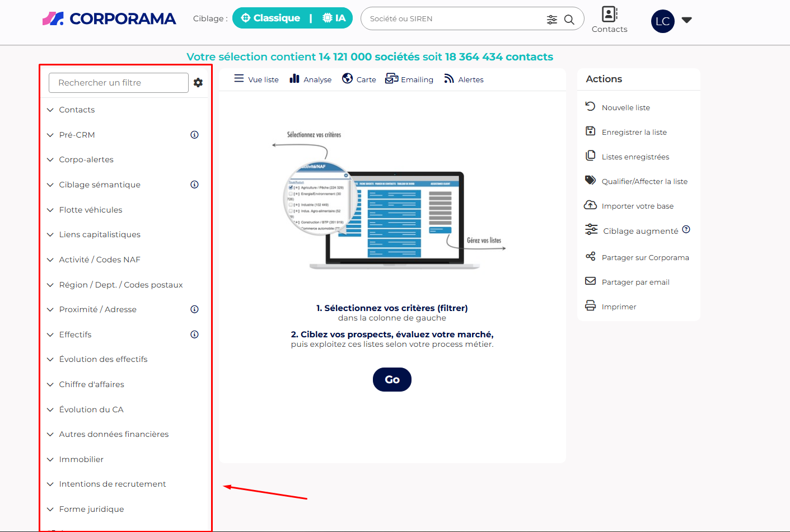
Task: Click the Imprimer printer icon
Action: click(590, 306)
